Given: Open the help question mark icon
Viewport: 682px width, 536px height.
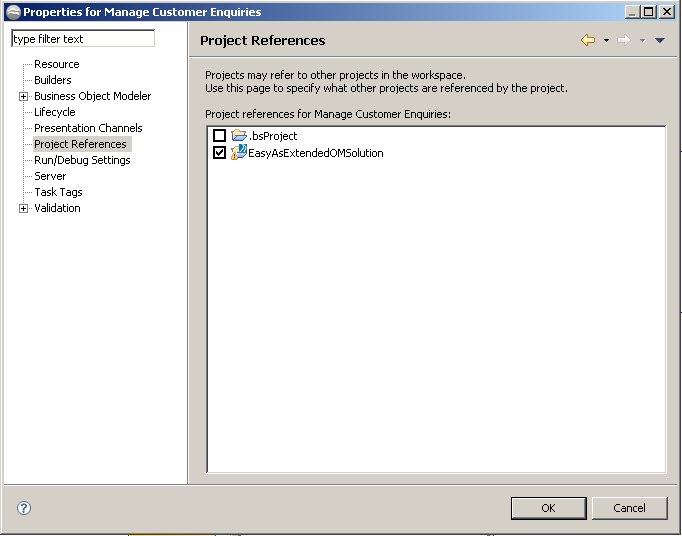Looking at the screenshot, I should coord(24,508).
